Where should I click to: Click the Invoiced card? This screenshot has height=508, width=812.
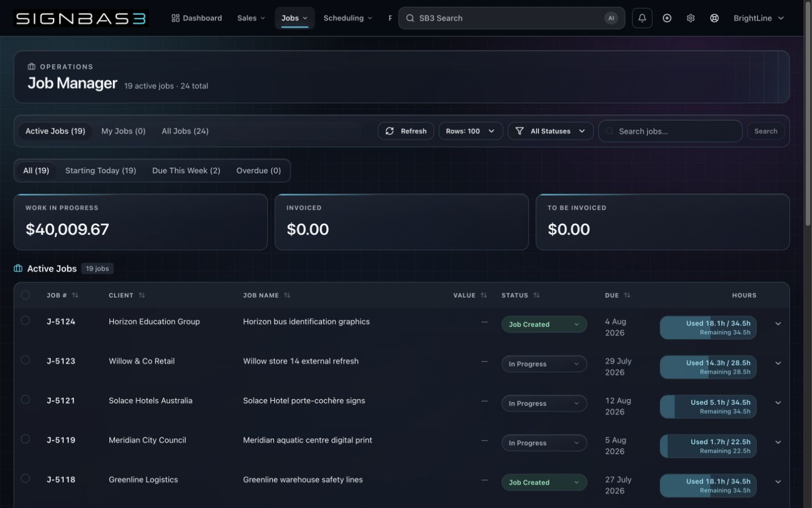click(402, 222)
